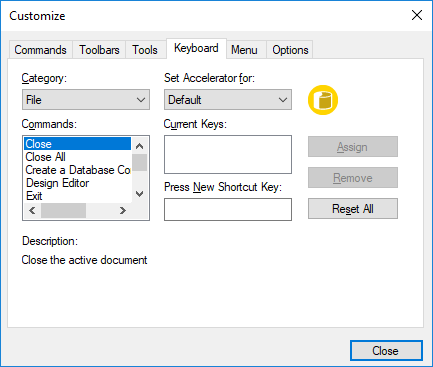This screenshot has width=433, height=367.
Task: Open the Toolbars tab
Action: tap(99, 50)
